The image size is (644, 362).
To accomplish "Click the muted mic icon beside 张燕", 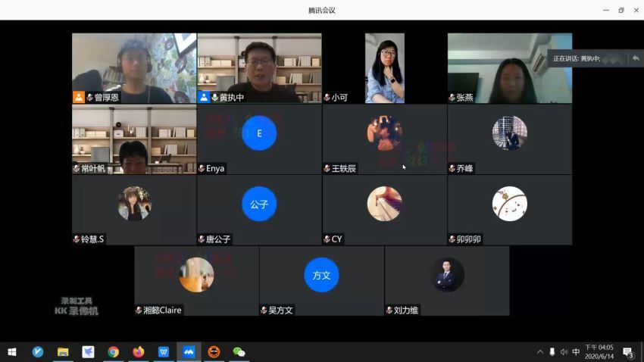I will coord(452,98).
